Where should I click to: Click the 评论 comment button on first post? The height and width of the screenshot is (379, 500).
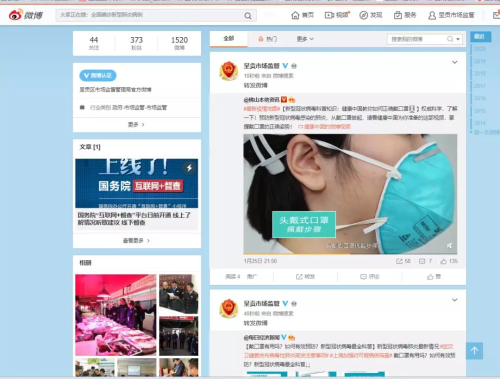(370, 277)
